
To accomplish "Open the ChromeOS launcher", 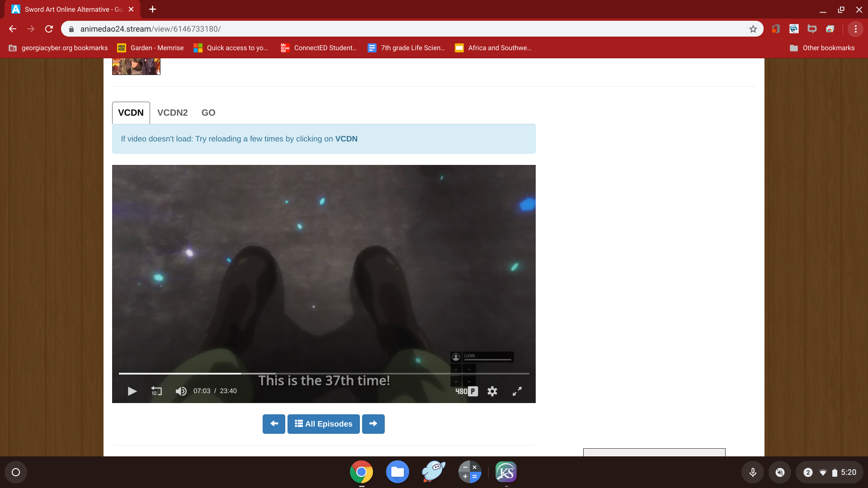I will 16,472.
